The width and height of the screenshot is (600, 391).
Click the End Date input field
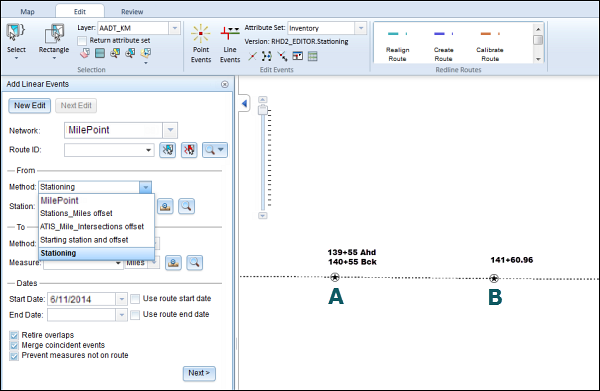(82, 315)
